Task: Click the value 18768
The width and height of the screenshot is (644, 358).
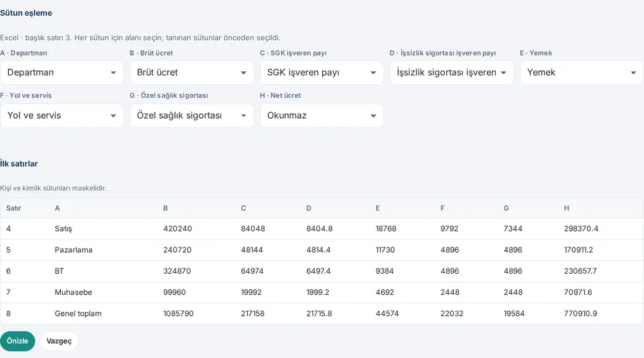Action: tap(386, 229)
